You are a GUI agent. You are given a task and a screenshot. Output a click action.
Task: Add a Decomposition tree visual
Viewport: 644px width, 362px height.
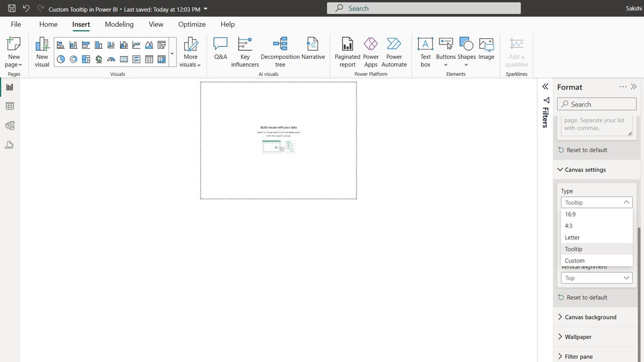click(x=280, y=52)
